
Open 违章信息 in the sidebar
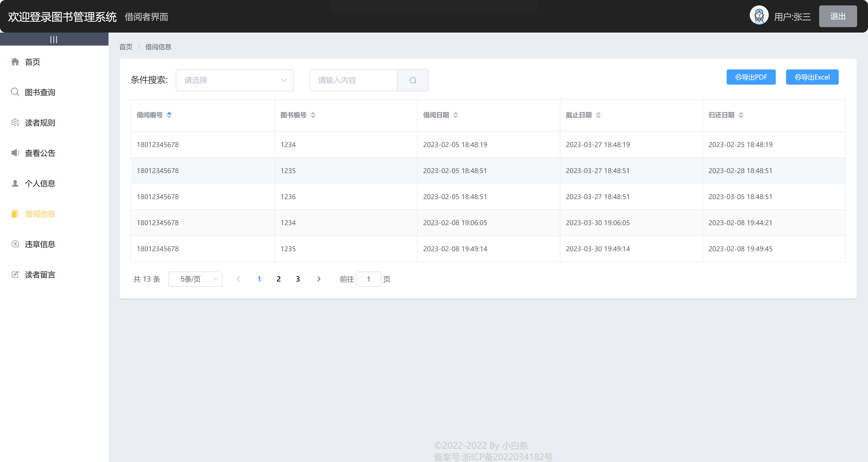pos(40,244)
